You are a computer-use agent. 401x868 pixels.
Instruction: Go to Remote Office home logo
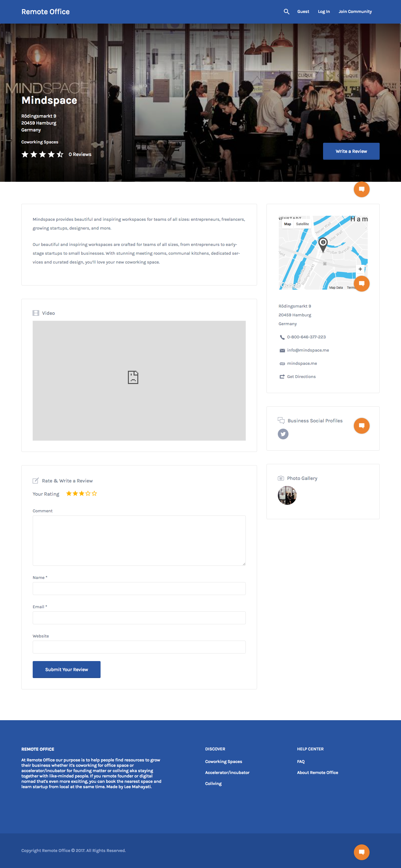click(x=46, y=12)
